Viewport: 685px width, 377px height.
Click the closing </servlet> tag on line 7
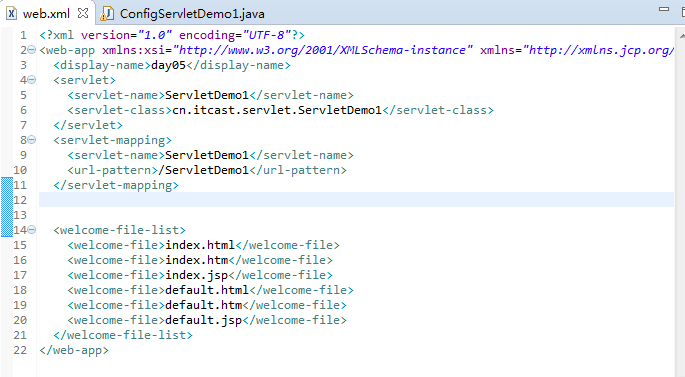pos(88,125)
